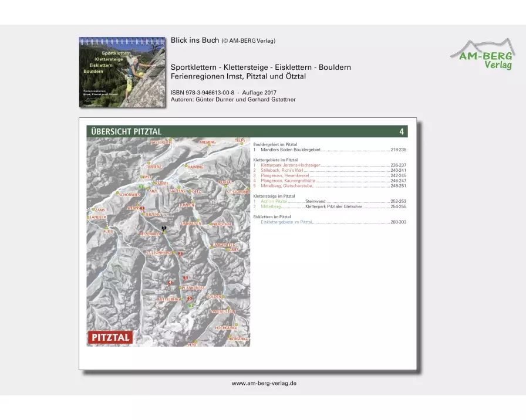Click the red PITZTAL label on map
Screen dimensions: 526x420
pyautogui.click(x=110, y=337)
